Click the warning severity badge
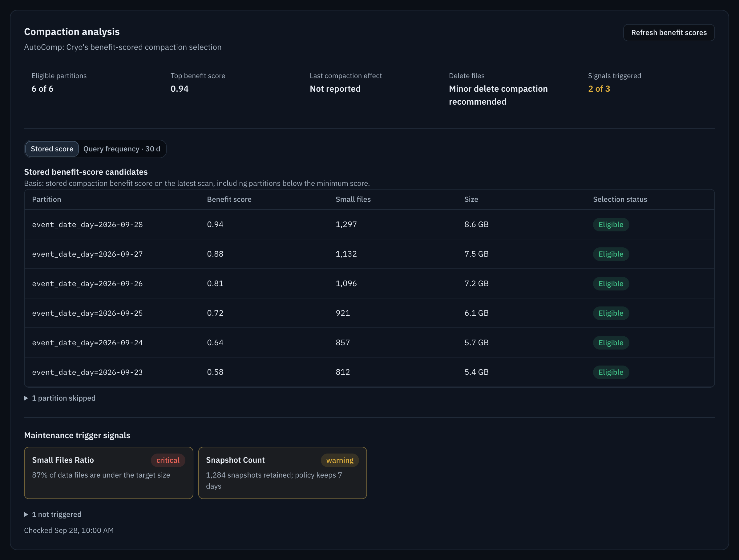Image resolution: width=739 pixels, height=560 pixels. (x=340, y=460)
